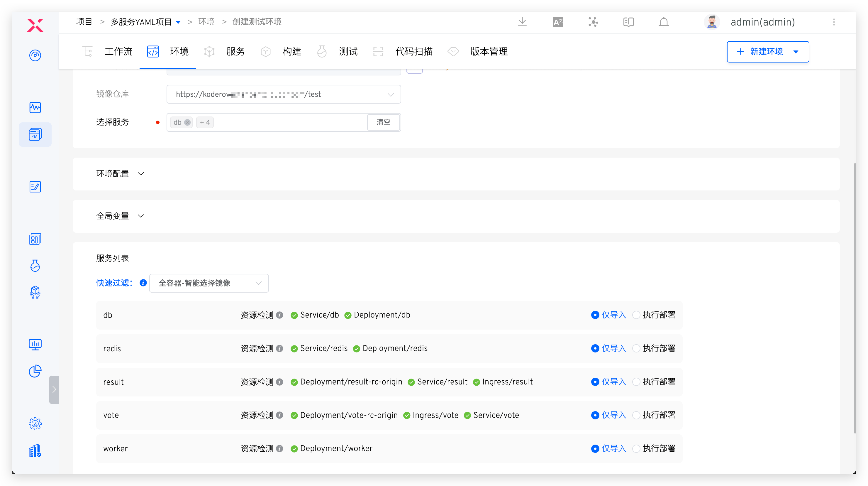Open the 多服务YAML项目 project switcher
Screen dimensions: 868x486
(145, 22)
